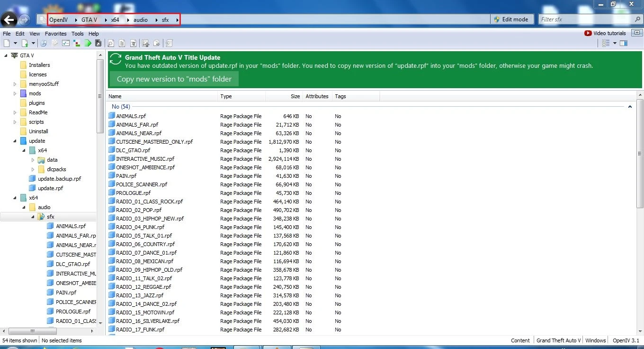Screen dimensions: 644x349
Task: Click the Content status bar entry
Action: [x=520, y=340]
